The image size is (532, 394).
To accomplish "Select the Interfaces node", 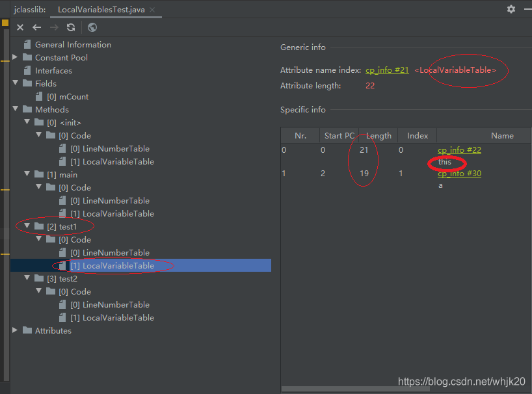I will point(53,71).
